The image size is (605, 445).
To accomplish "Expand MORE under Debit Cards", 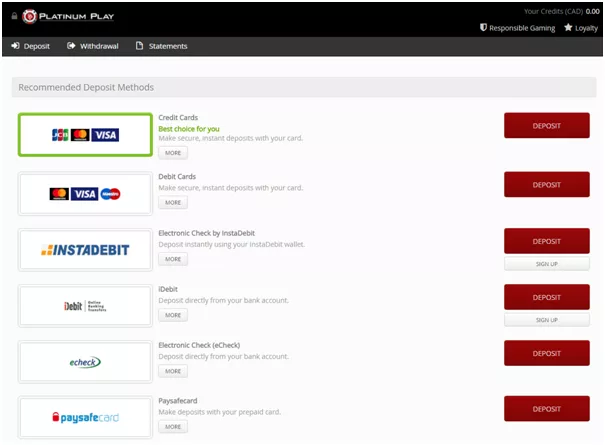I will pos(173,202).
